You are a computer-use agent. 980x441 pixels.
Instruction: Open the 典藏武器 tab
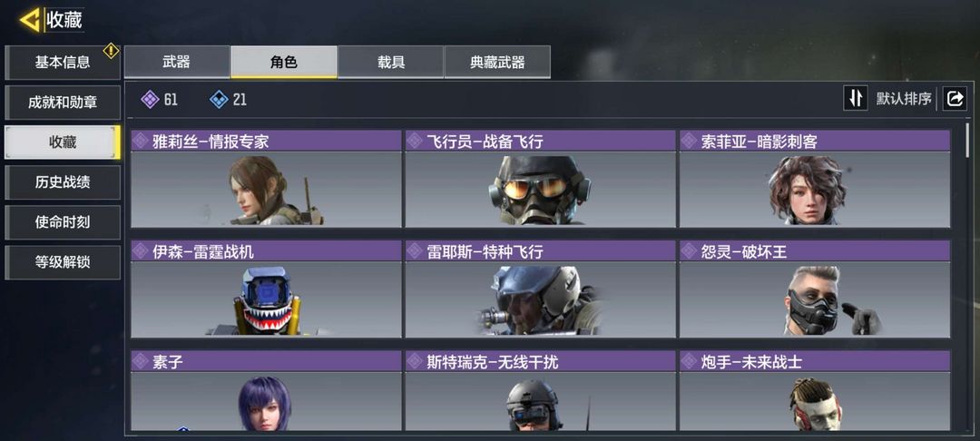pos(497,62)
